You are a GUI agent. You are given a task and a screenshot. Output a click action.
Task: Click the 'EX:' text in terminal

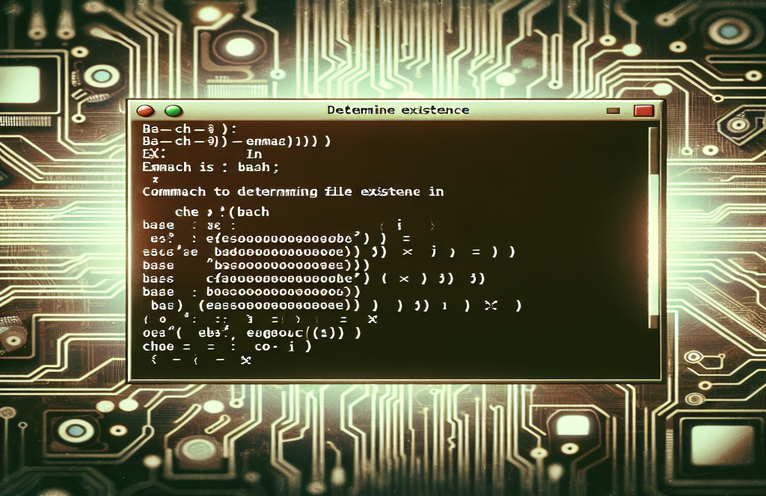[152, 155]
